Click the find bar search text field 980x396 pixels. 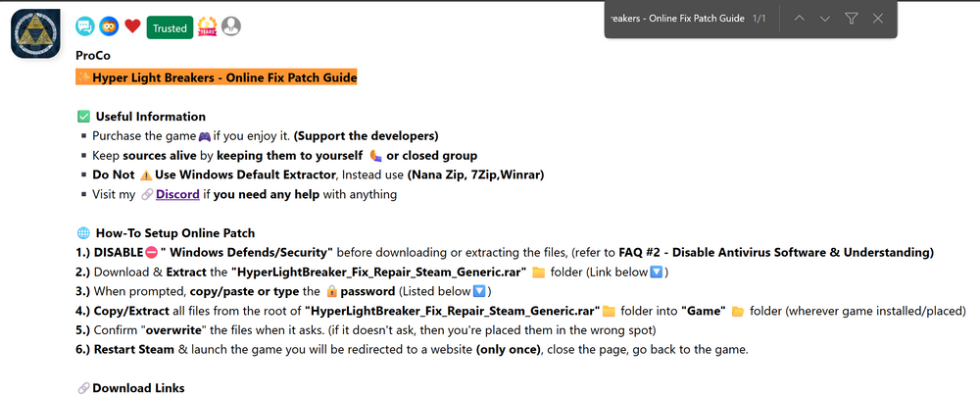[676, 19]
